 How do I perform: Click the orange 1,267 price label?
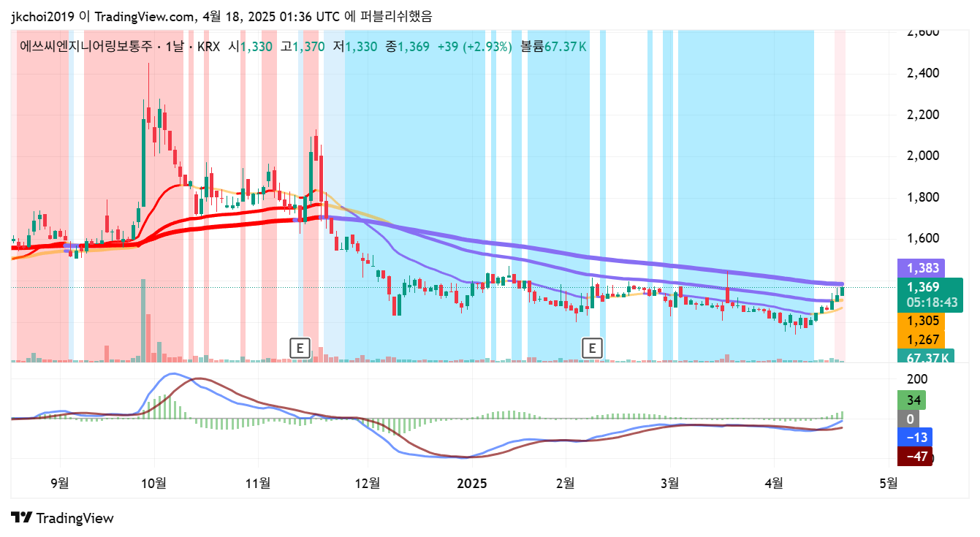click(x=922, y=340)
